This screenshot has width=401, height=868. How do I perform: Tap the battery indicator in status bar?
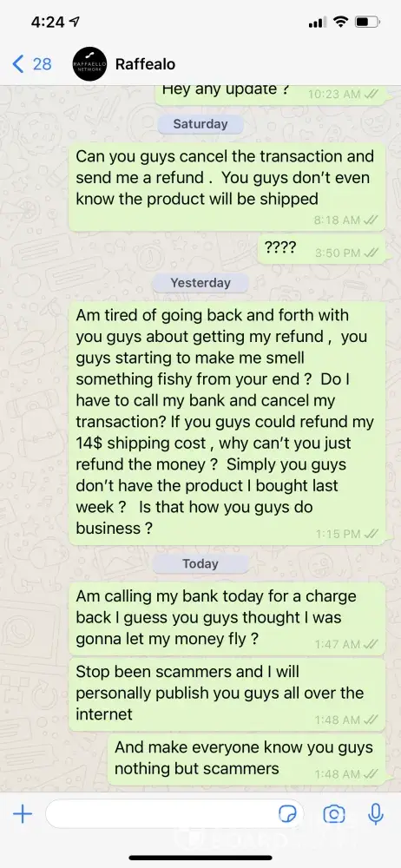pyautogui.click(x=368, y=23)
